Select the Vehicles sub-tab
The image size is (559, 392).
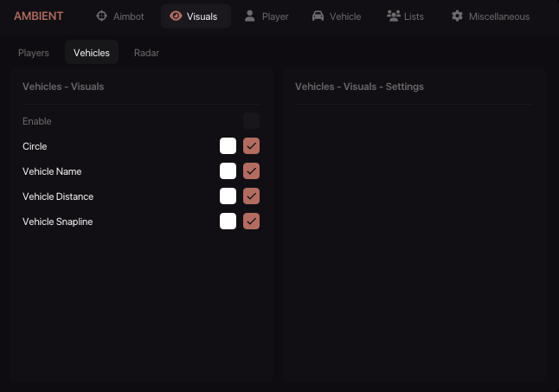92,53
